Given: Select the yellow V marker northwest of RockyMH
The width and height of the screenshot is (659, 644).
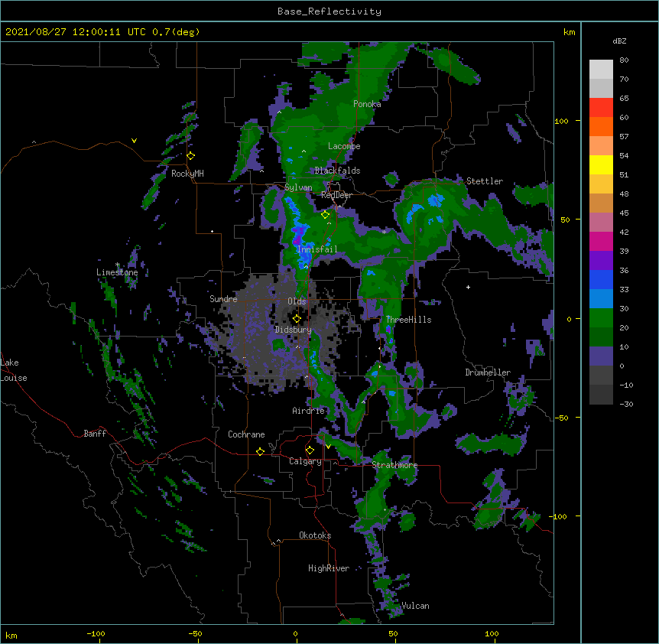Looking at the screenshot, I should pyautogui.click(x=134, y=141).
